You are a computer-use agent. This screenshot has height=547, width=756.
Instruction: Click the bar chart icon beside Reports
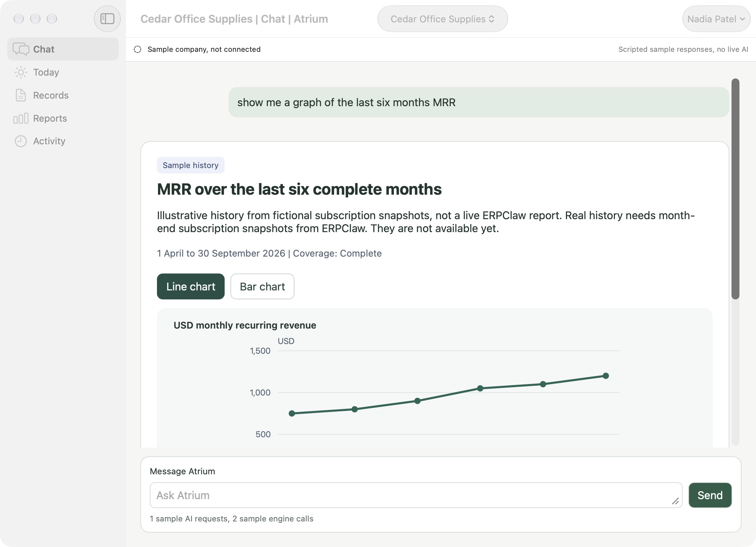[x=21, y=118]
